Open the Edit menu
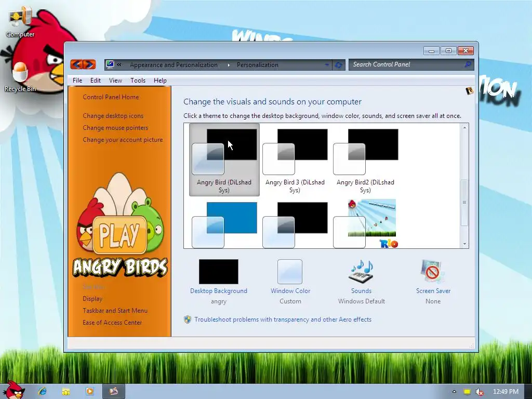This screenshot has height=399, width=532. click(96, 81)
